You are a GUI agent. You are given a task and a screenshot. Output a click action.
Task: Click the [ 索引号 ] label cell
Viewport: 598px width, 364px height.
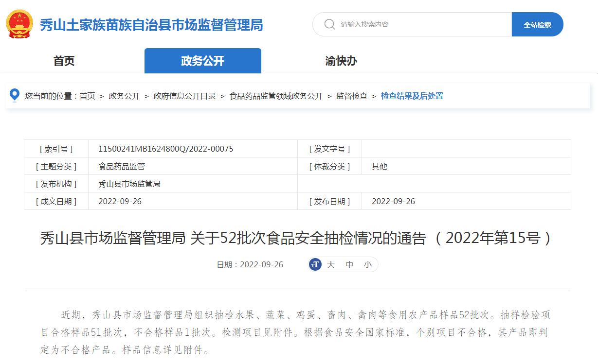click(x=56, y=149)
